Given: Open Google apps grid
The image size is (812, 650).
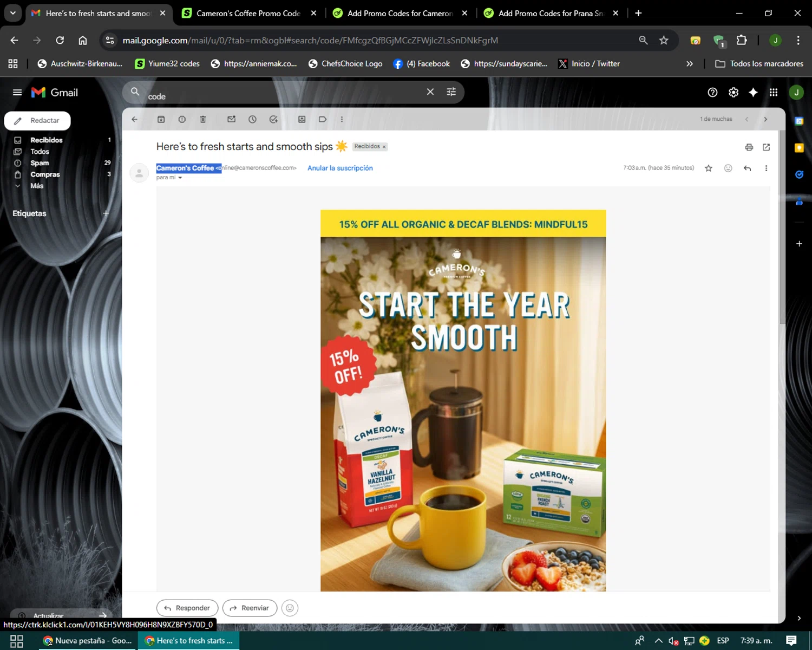Looking at the screenshot, I should pyautogui.click(x=774, y=92).
